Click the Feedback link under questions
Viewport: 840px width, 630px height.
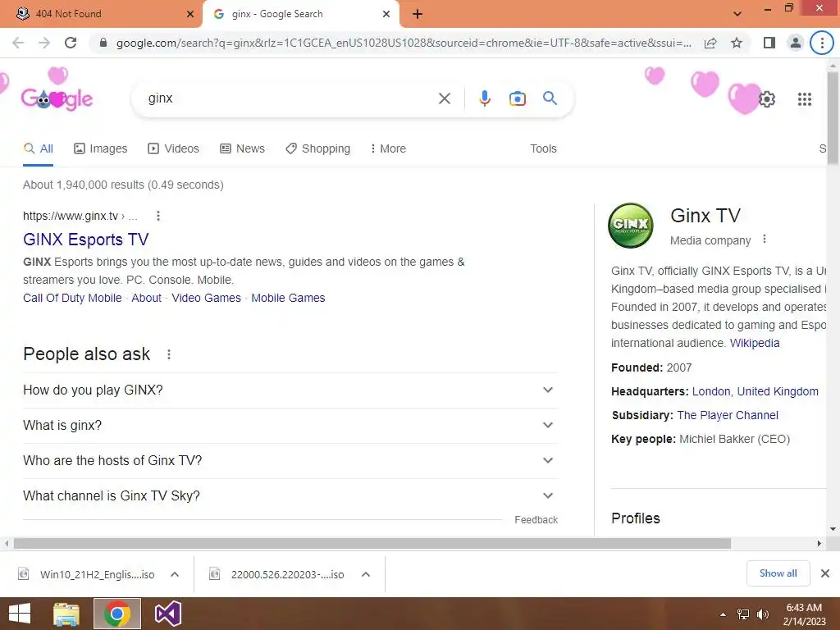(x=536, y=519)
